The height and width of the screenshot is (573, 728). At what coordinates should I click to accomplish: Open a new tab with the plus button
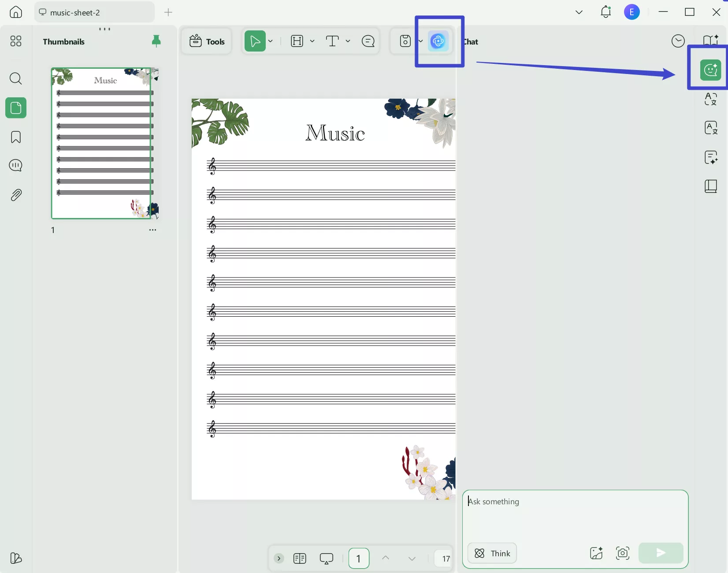168,12
